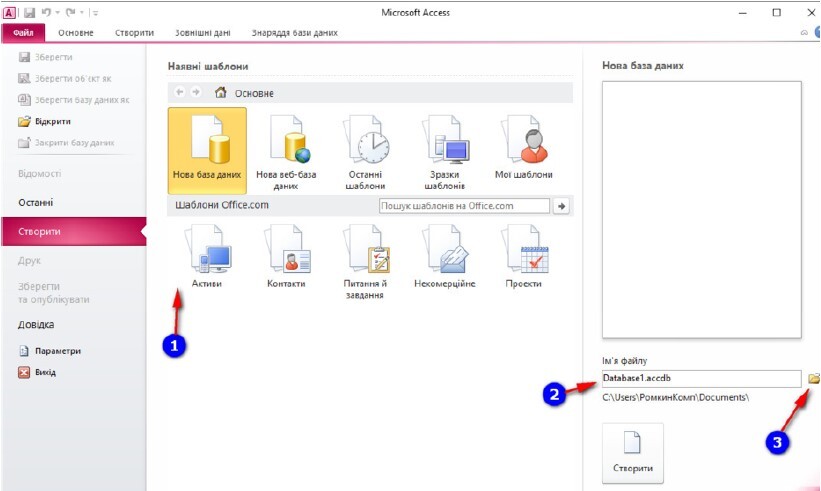821x491 pixels.
Task: Click Redo in the quick access toolbar
Action: [71, 13]
